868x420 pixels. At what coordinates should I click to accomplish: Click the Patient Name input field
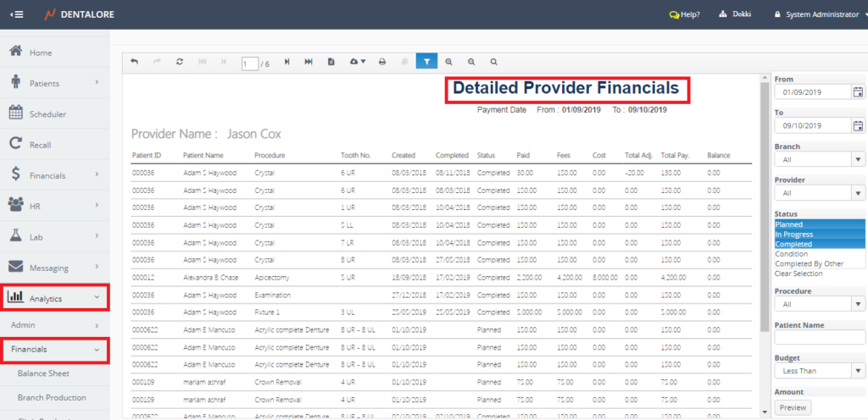coord(819,337)
